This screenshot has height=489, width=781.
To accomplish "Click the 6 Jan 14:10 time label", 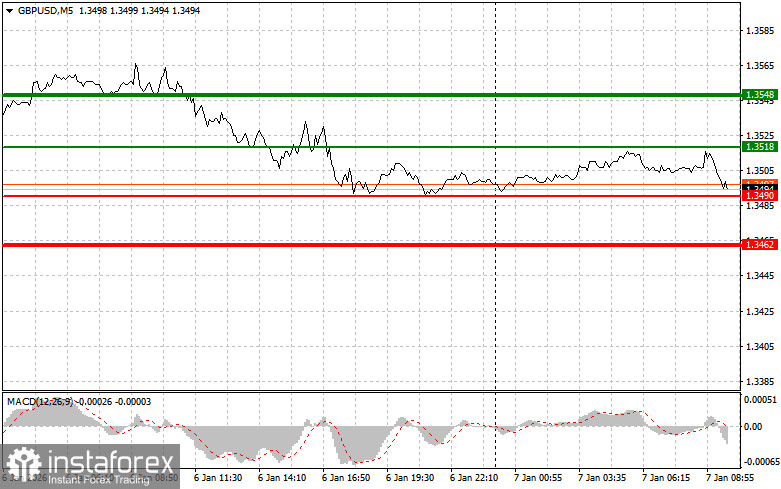I will click(x=282, y=478).
